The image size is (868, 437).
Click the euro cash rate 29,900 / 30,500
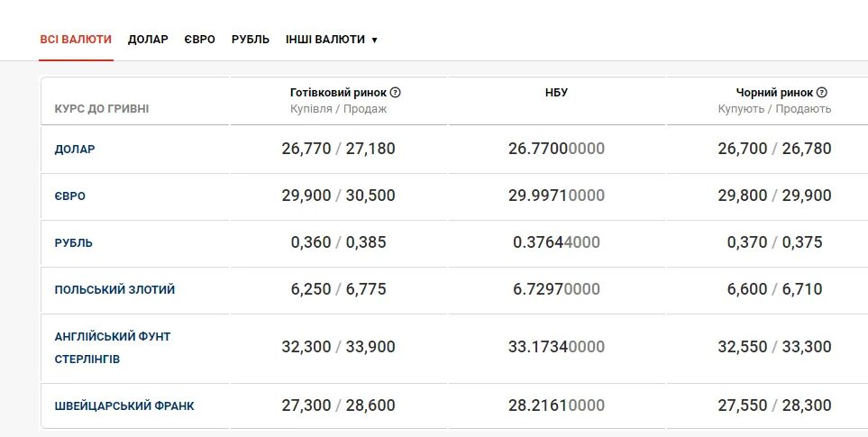click(338, 196)
